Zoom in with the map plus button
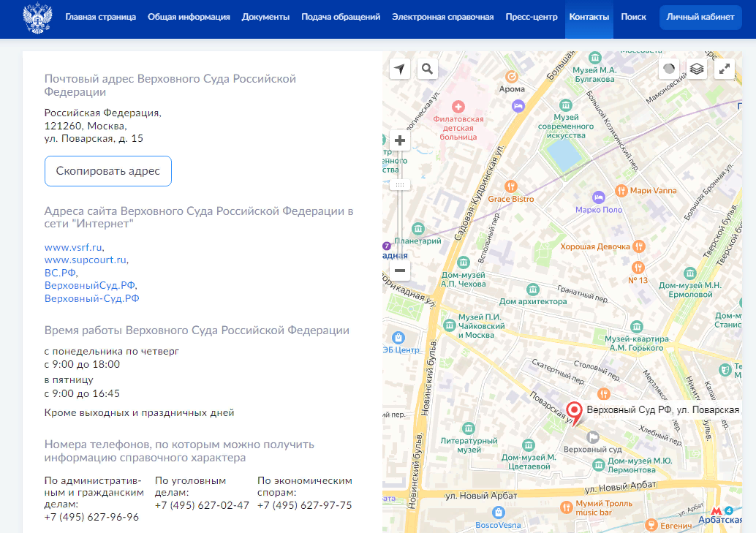The width and height of the screenshot is (756, 533). click(x=400, y=140)
